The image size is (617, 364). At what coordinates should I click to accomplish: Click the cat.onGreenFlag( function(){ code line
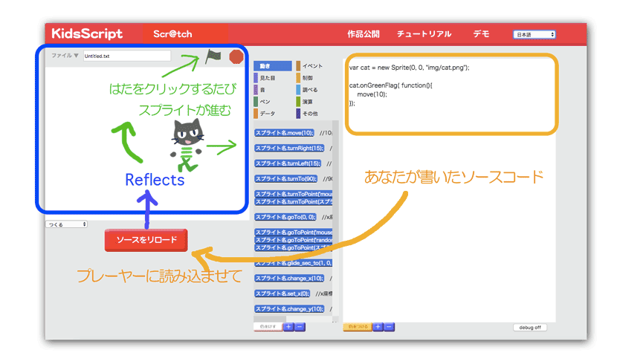390,85
